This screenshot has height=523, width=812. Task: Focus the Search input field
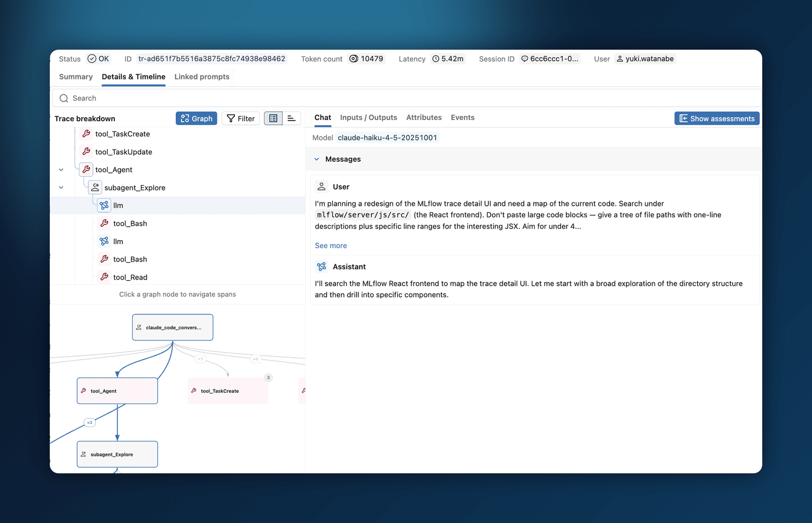406,99
